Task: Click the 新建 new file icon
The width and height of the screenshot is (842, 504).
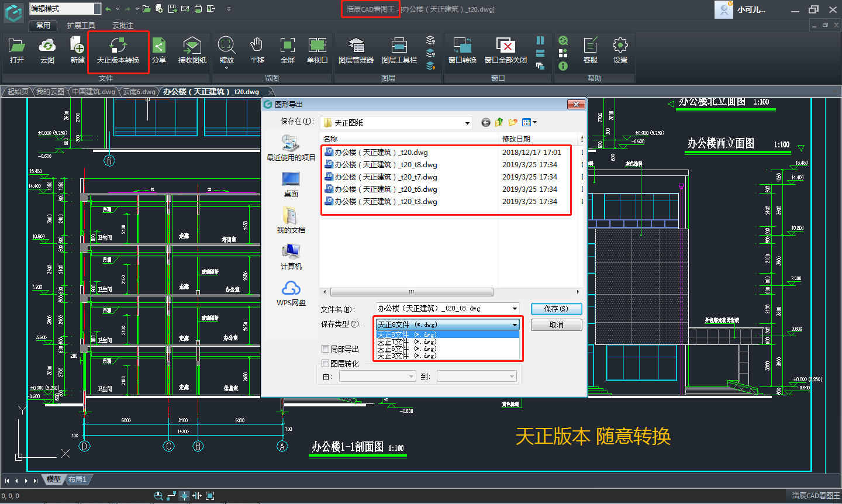Action: (x=77, y=50)
